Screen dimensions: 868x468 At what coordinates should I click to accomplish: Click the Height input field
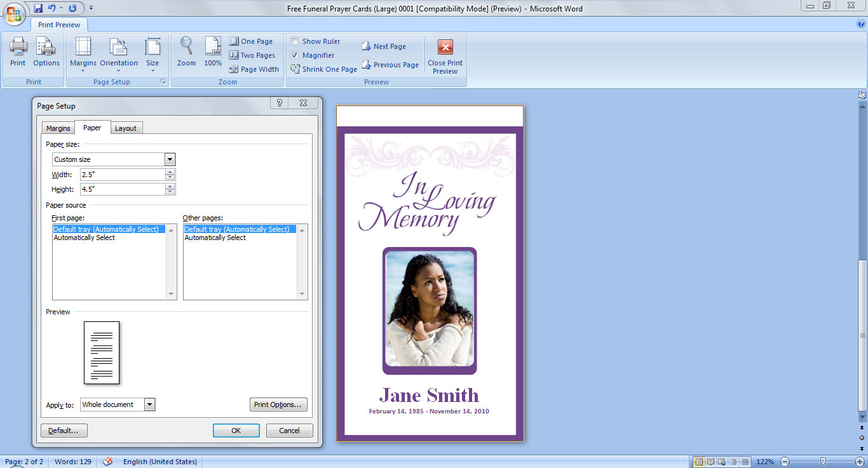tap(123, 189)
